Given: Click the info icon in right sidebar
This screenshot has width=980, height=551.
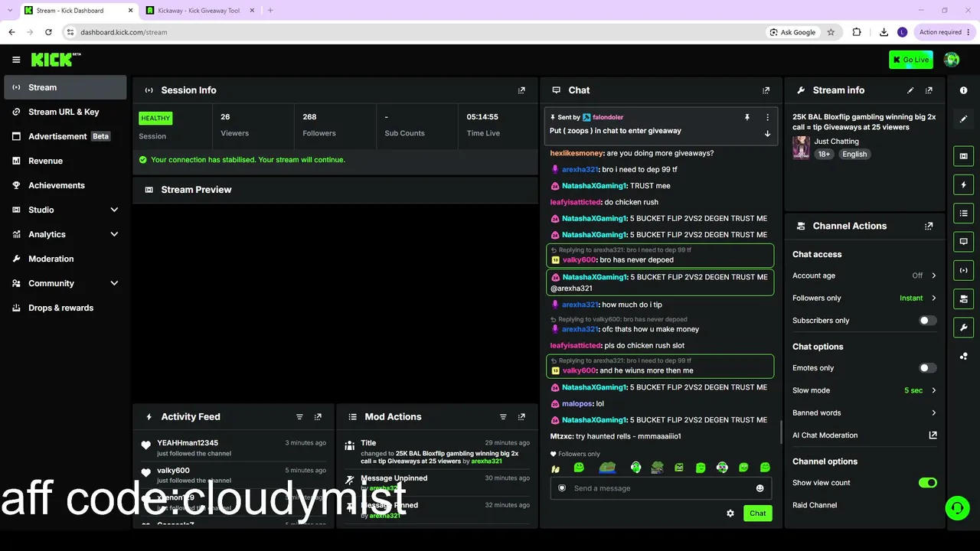Looking at the screenshot, I should [963, 90].
